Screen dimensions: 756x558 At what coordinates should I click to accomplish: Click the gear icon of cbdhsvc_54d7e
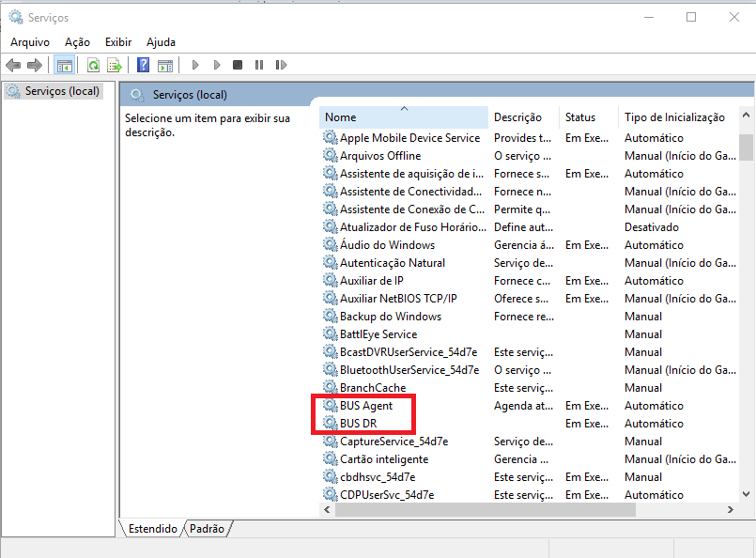tap(331, 476)
